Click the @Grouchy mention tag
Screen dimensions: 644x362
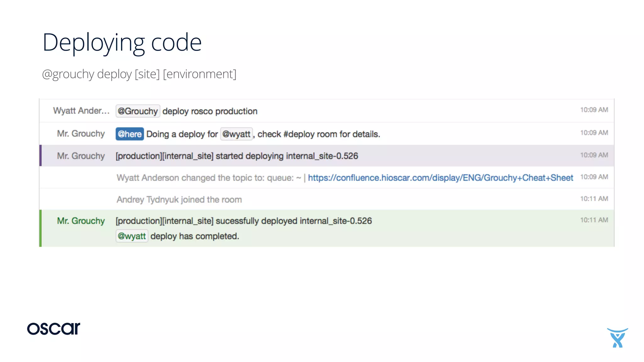click(x=138, y=111)
